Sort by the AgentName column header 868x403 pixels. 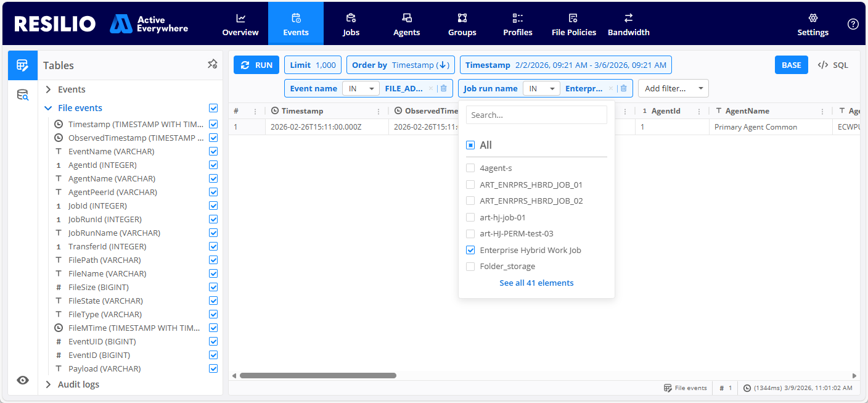tap(747, 111)
